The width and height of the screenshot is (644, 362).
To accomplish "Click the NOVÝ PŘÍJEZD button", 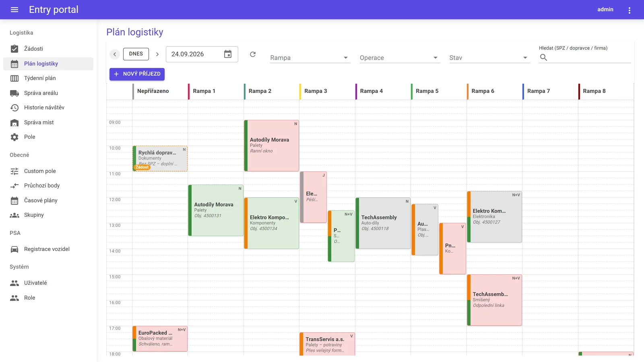I will coord(137,74).
